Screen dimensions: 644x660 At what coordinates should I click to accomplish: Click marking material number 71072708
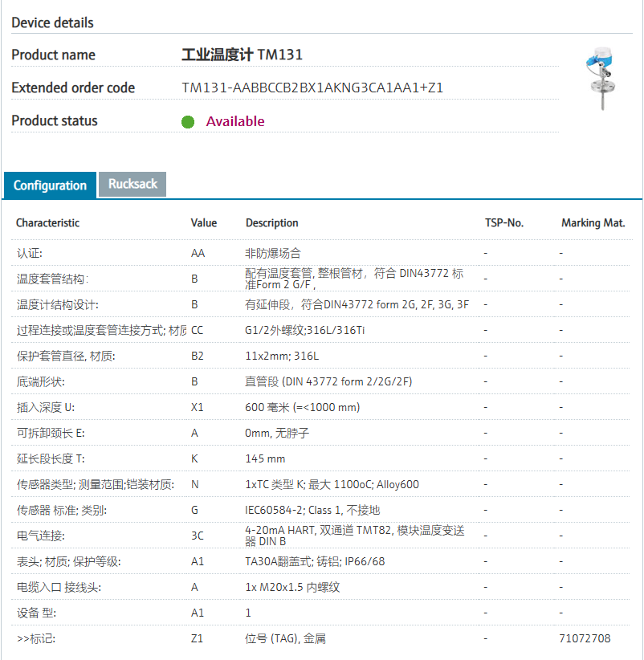585,638
